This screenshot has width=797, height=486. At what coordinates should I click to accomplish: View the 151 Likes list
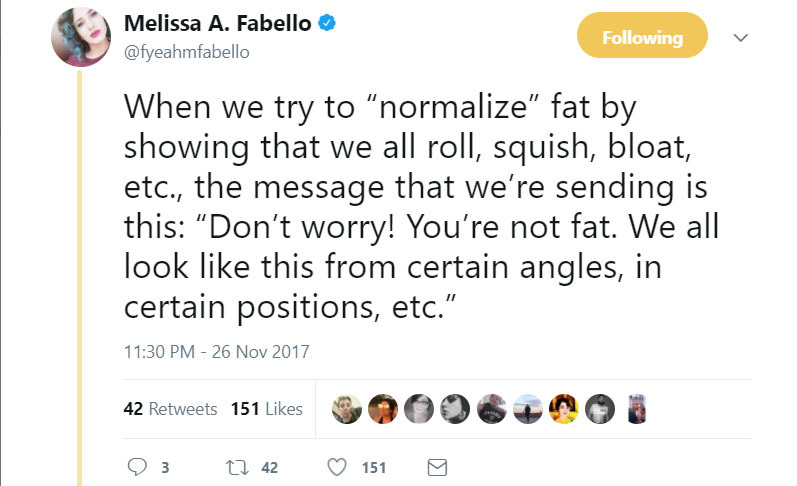266,409
